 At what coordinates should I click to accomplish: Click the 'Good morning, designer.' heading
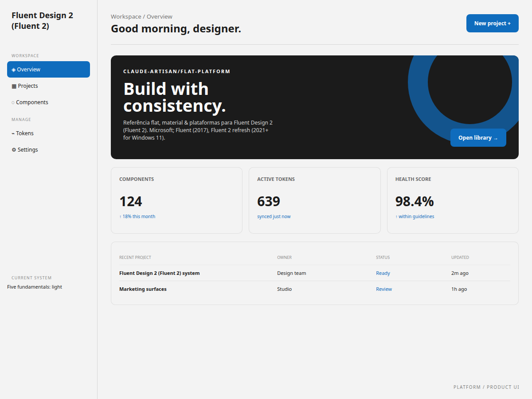pyautogui.click(x=176, y=29)
